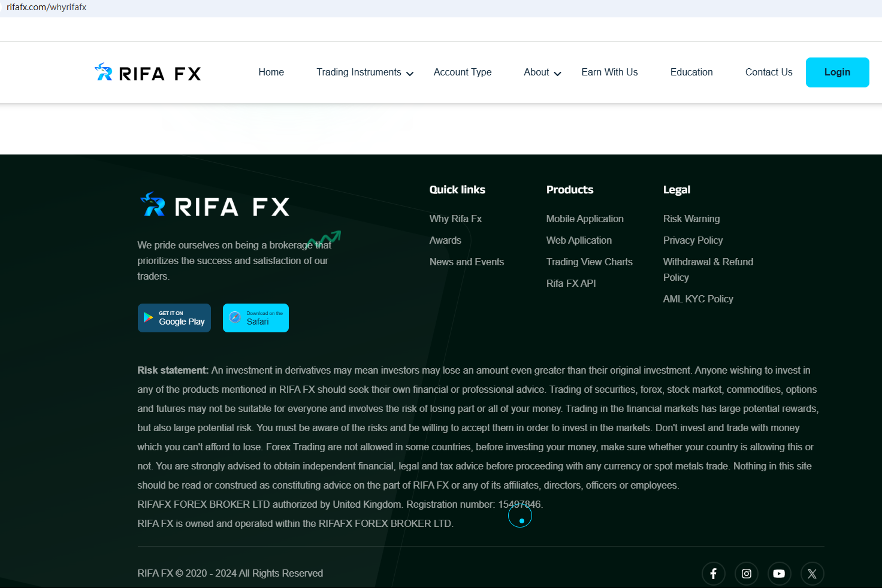Screen dimensions: 882x588
Task: Select Earn With Us in navigation
Action: coord(609,72)
